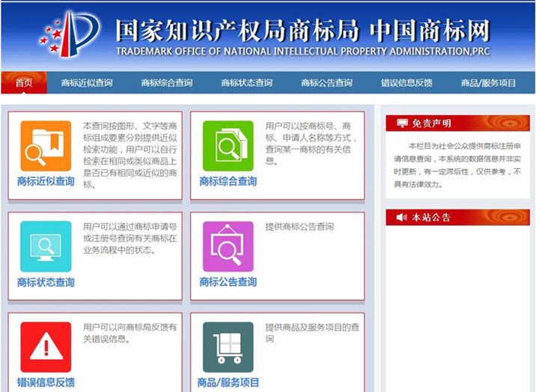Click the cyan 商标状态查询 monitor icon
The width and height of the screenshot is (536, 392).
pos(46,246)
